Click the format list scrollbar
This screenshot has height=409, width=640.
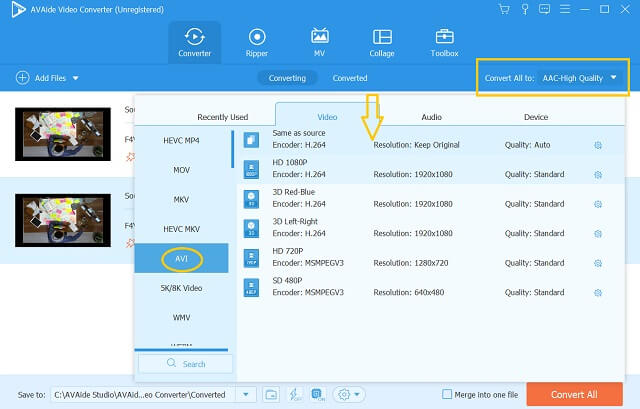point(232,149)
